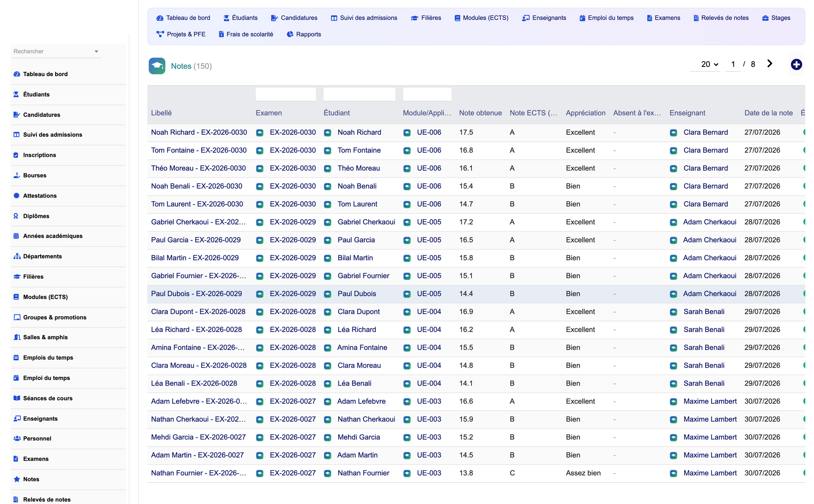The height and width of the screenshot is (504, 814).
Task: Open student Tom Fontaine link
Action: coord(359,151)
